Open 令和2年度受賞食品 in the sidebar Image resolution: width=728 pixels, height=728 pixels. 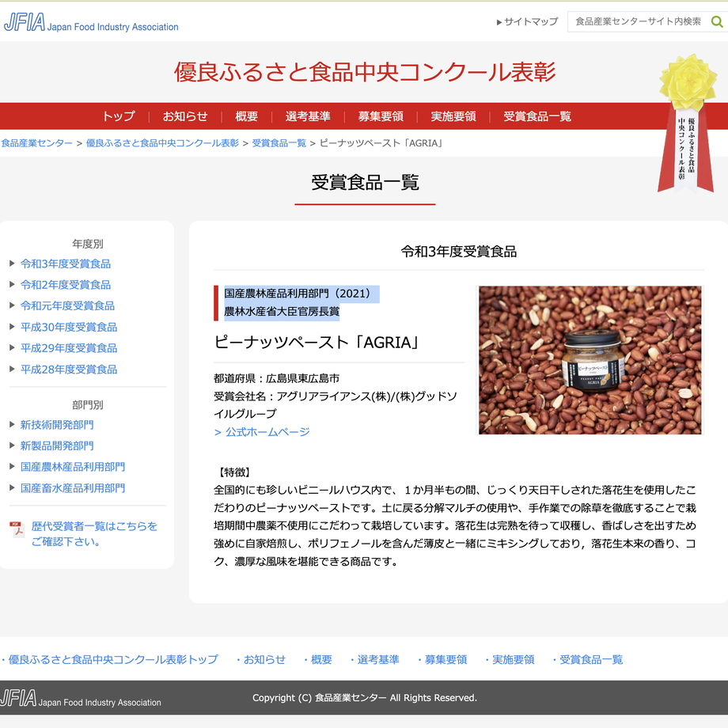(x=66, y=285)
